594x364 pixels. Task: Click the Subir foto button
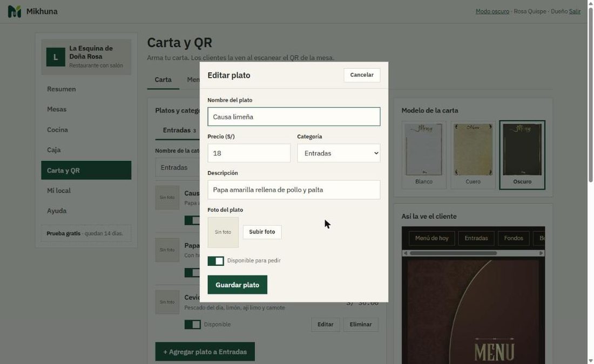pos(262,232)
